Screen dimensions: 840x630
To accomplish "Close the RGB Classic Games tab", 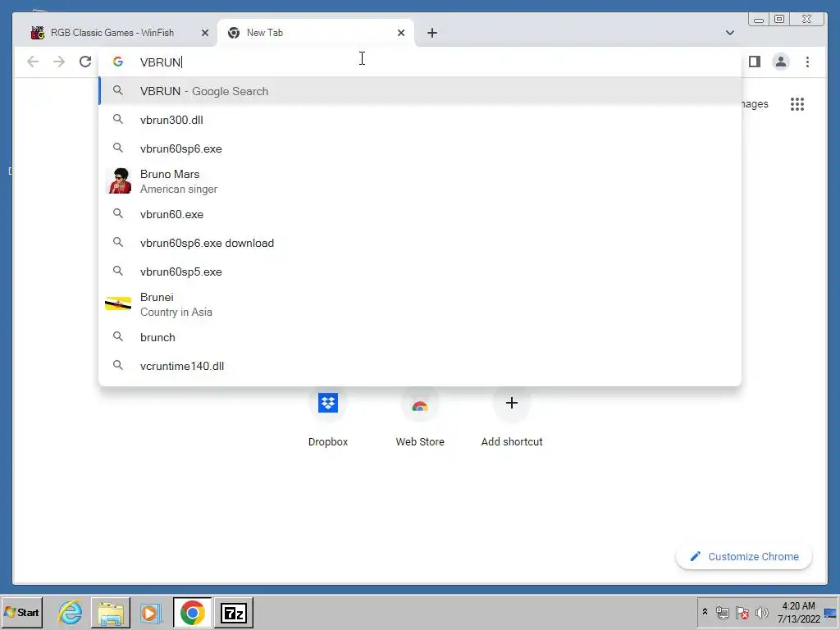I will pos(204,33).
